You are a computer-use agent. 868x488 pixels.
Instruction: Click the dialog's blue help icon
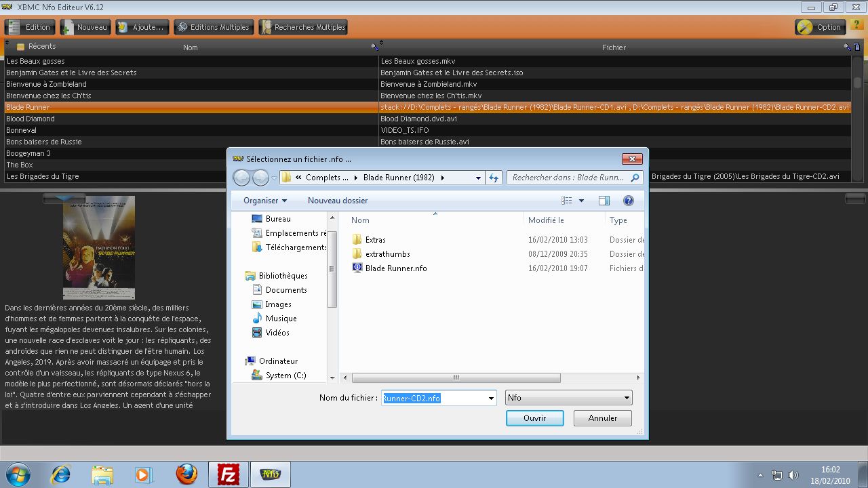point(628,201)
